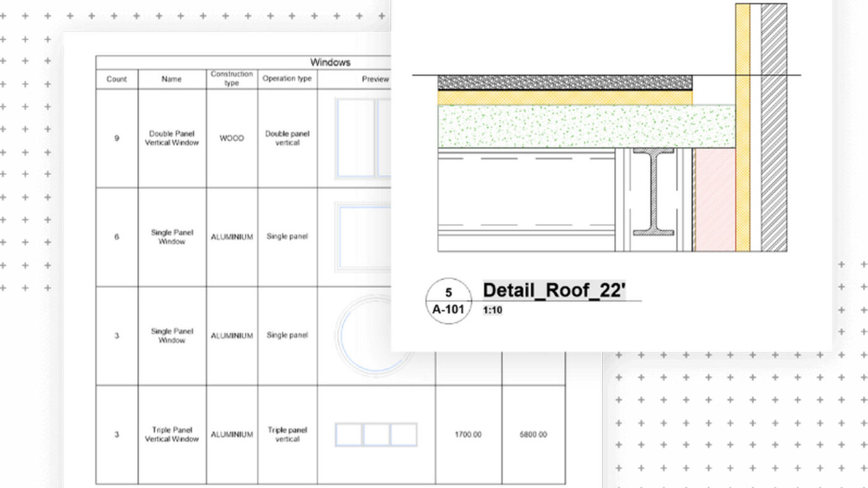Viewport: 868px width, 488px height.
Task: Select the 5800.00 value cell
Action: [533, 435]
